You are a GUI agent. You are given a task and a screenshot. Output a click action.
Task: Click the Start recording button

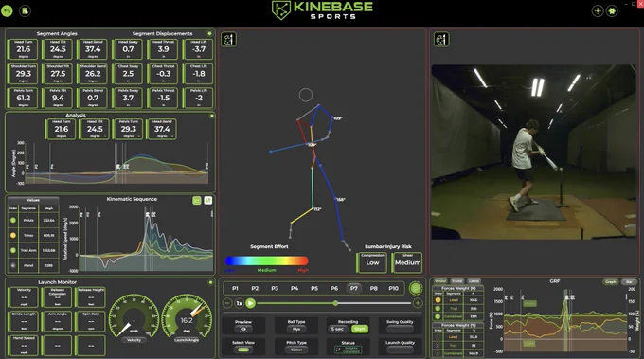360,329
